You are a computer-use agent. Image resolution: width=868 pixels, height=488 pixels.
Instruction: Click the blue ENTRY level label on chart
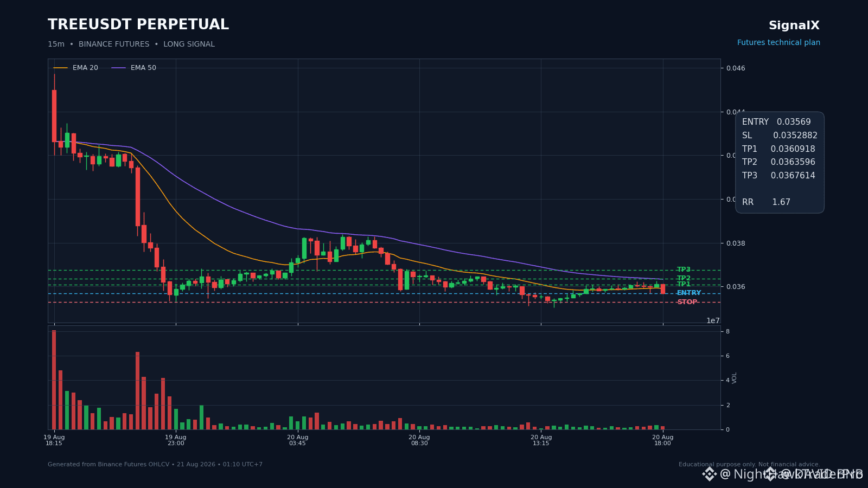point(689,293)
